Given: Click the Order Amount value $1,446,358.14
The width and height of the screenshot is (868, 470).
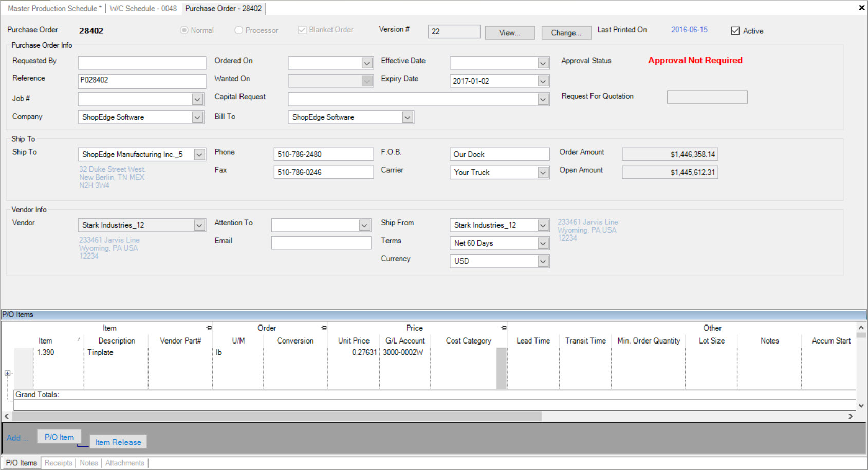Looking at the screenshot, I should (x=670, y=154).
